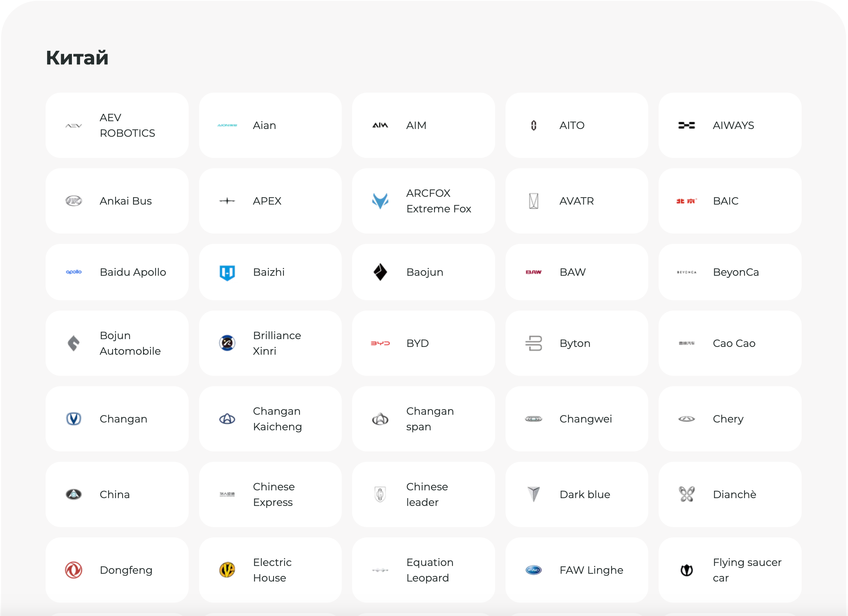This screenshot has width=848, height=616.
Task: Click the Changan blue V emblem
Action: click(x=74, y=418)
